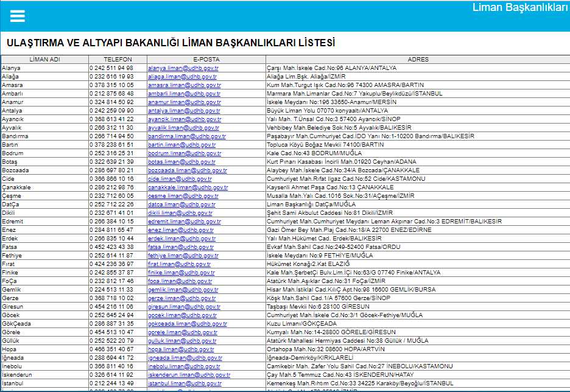Click cide.liman@udhb.gov.tr link
This screenshot has width=570, height=392.
(180, 179)
